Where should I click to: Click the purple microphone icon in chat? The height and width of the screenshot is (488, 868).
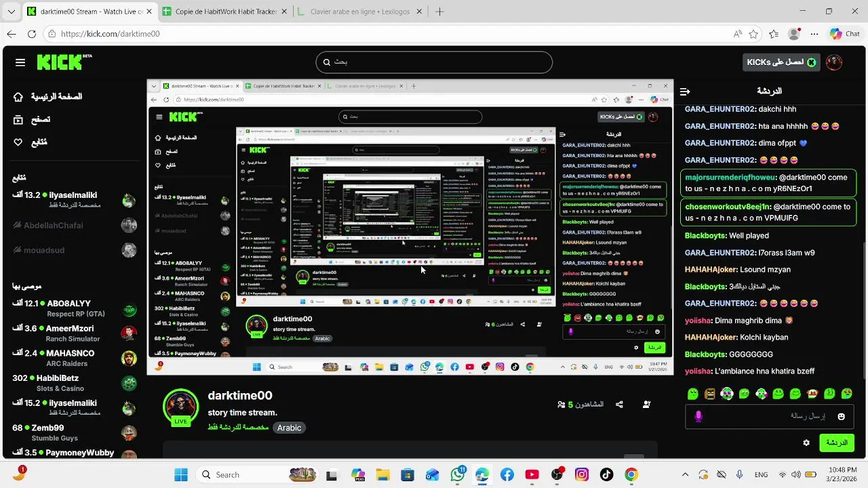698,416
